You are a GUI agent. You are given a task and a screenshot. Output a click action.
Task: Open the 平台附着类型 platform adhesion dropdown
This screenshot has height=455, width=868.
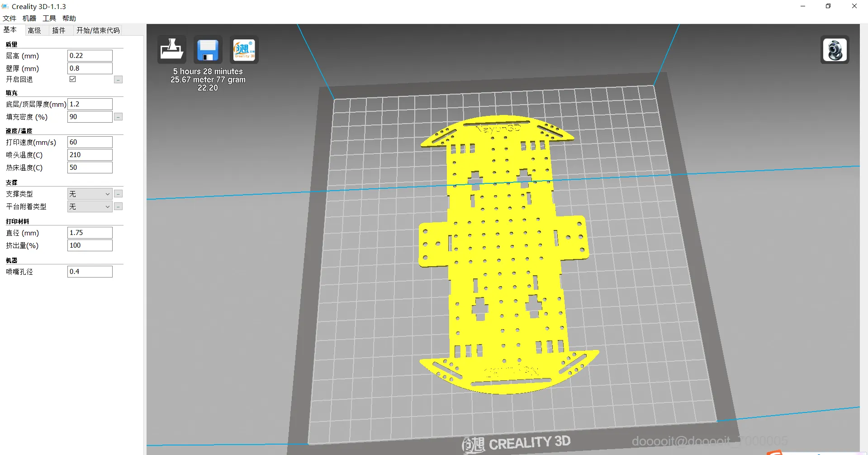point(90,206)
